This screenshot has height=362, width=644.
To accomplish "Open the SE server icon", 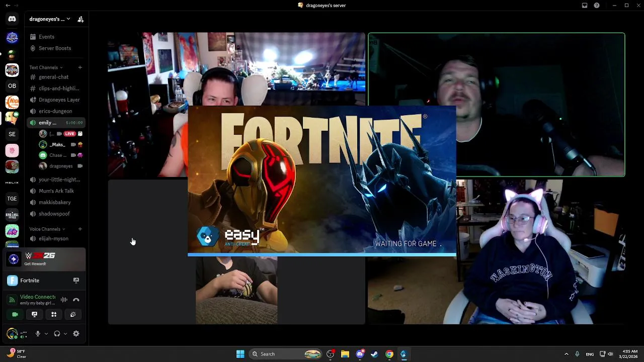I will [x=12, y=134].
